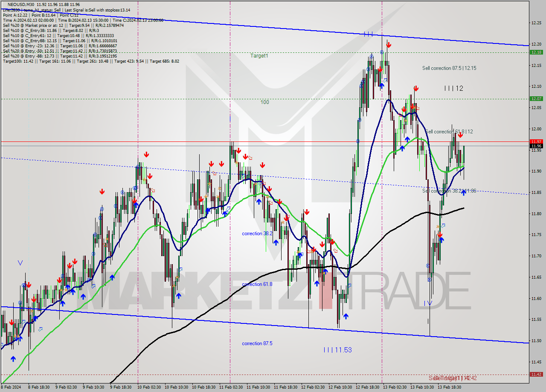Click the green Target1 label
546x392 pixels.
(x=259, y=55)
